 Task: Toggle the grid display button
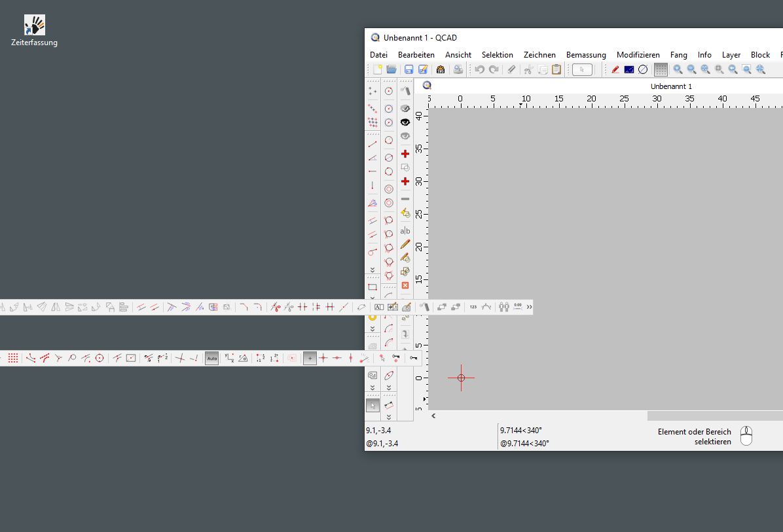tap(661, 69)
